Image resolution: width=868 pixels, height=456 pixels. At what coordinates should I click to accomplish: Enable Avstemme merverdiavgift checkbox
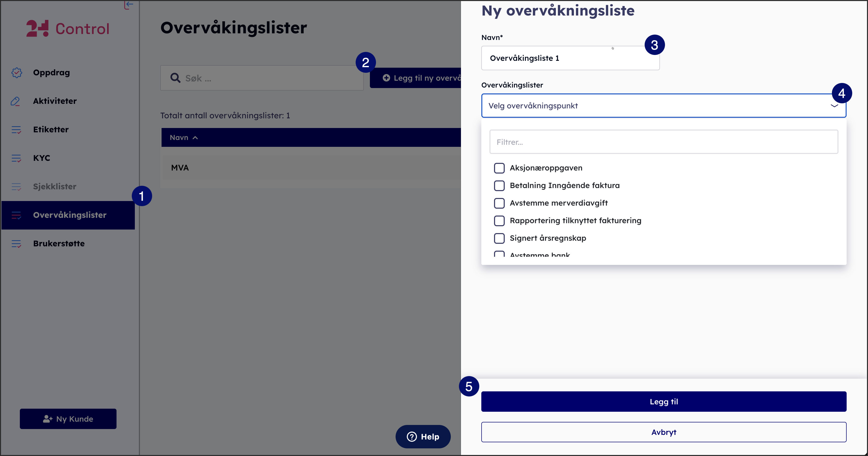pos(499,203)
